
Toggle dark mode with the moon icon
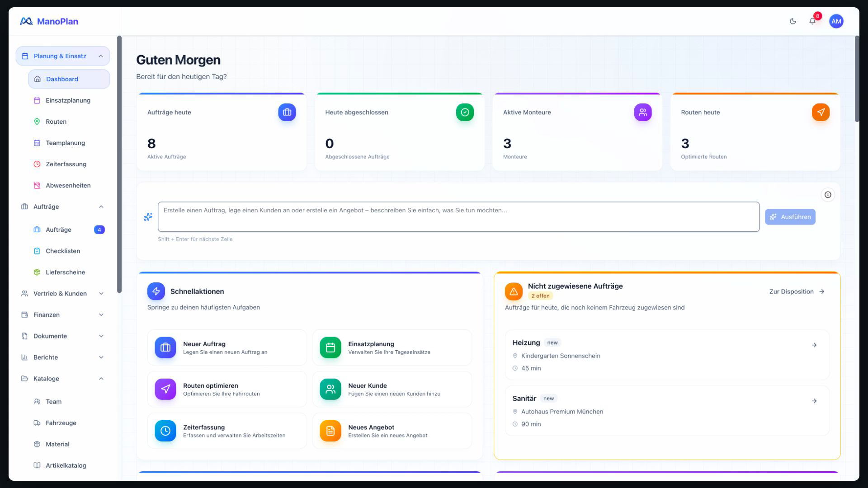click(x=793, y=21)
